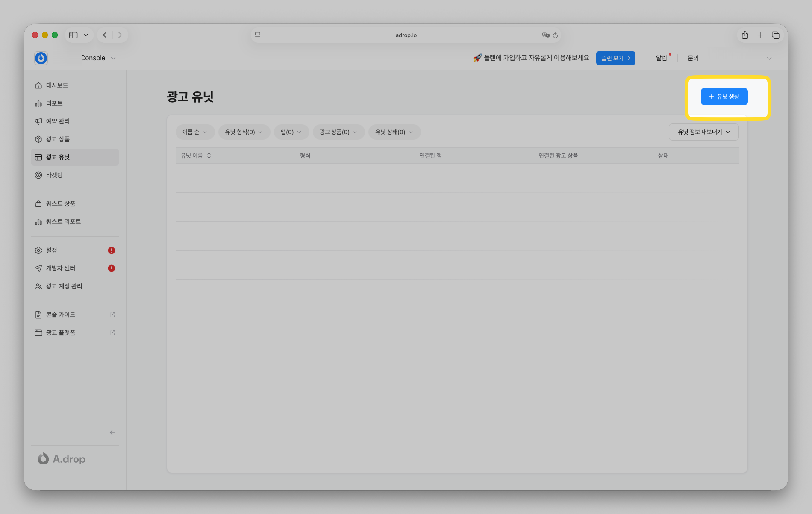Image resolution: width=812 pixels, height=514 pixels.
Task: Click the Safari new tab plus icon
Action: [760, 35]
